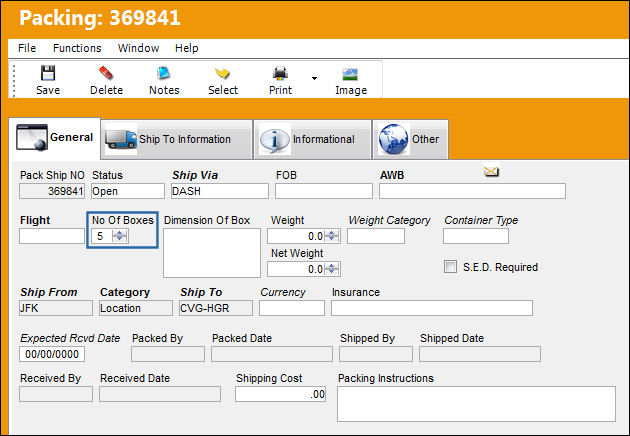
Task: Open the File menu
Action: point(27,48)
